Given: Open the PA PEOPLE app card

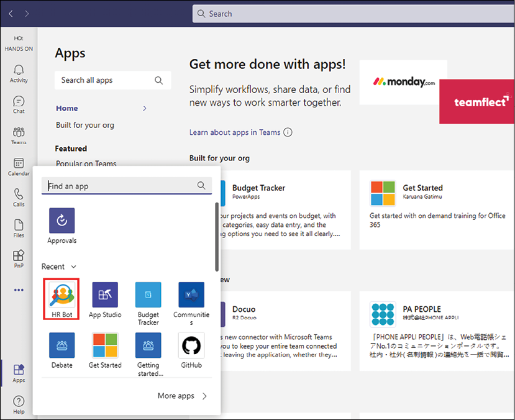Looking at the screenshot, I should tap(437, 331).
